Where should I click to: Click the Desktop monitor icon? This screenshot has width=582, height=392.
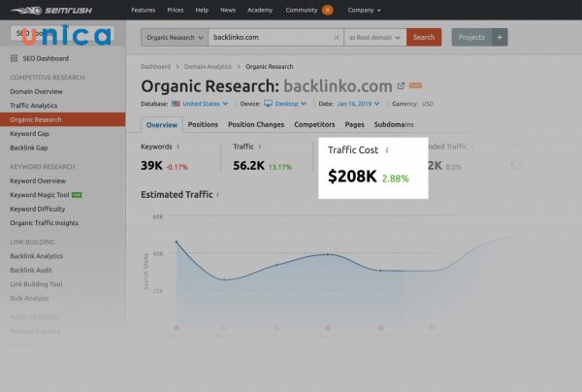(x=268, y=104)
